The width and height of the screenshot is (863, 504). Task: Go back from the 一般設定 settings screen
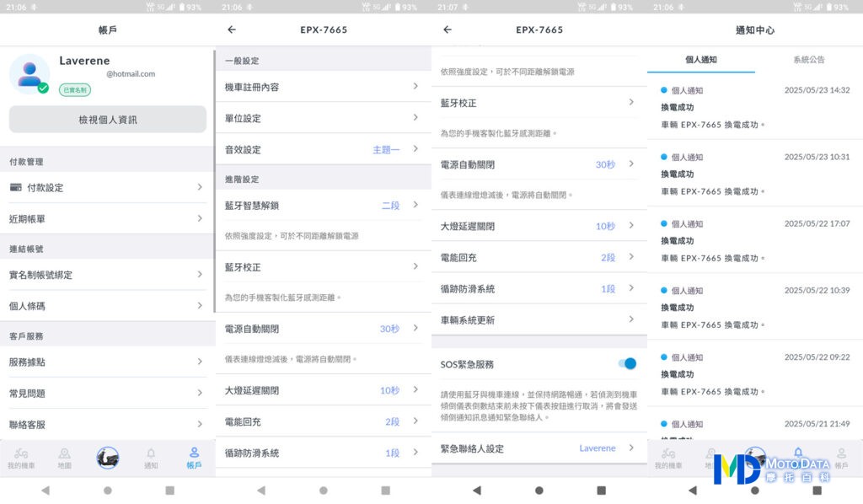tap(232, 29)
